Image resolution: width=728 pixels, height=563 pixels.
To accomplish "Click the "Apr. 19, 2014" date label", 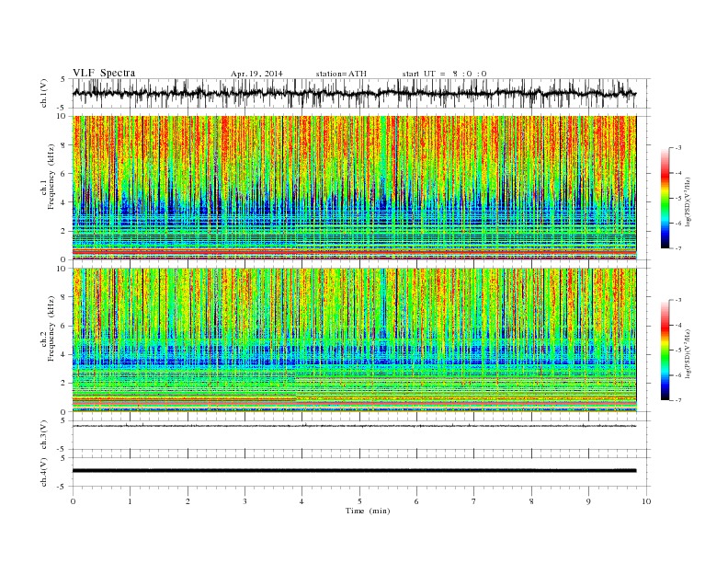I will pyautogui.click(x=256, y=74).
